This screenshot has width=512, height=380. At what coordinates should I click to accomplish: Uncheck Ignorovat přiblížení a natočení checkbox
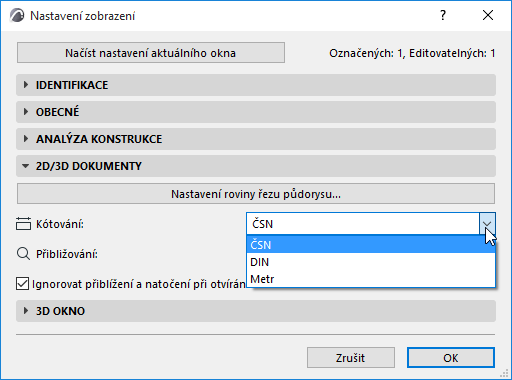22,284
